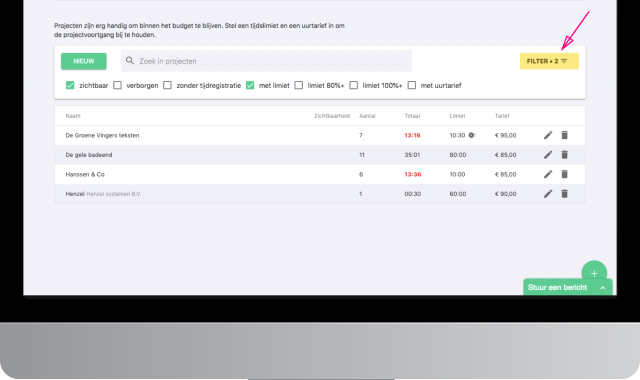The width and height of the screenshot is (640, 380).
Task: Check the zonder tijdregistratie filter
Action: click(167, 85)
